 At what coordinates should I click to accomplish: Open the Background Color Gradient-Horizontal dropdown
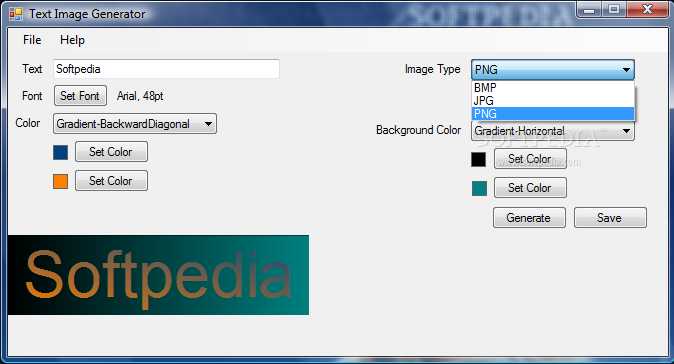coord(553,131)
